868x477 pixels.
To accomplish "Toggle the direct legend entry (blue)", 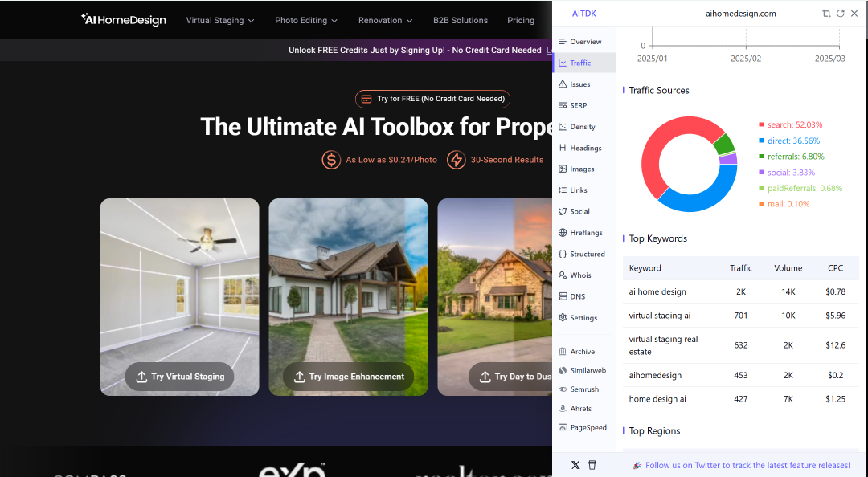I will coord(789,141).
